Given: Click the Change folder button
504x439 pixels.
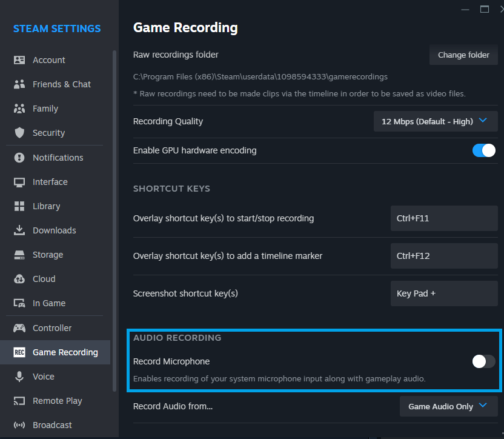Looking at the screenshot, I should 463,55.
